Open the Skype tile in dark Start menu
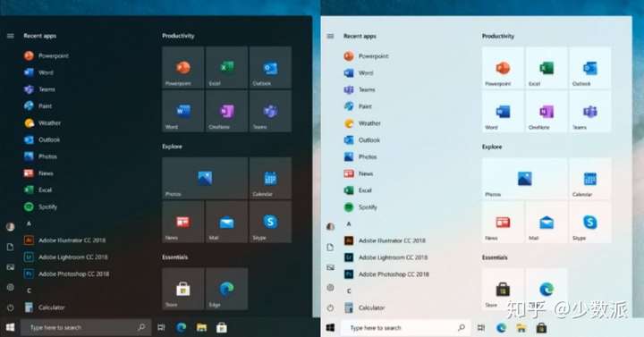This screenshot has width=644, height=337. (x=270, y=222)
